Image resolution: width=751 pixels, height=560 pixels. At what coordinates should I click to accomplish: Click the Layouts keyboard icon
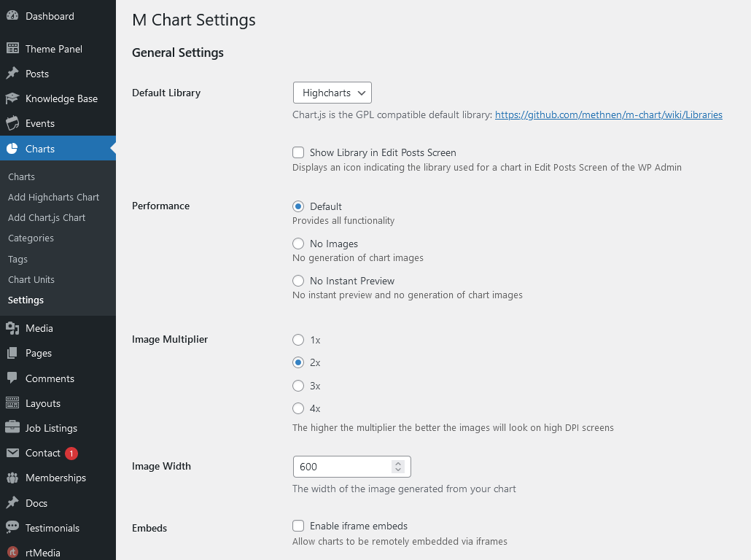coord(12,403)
